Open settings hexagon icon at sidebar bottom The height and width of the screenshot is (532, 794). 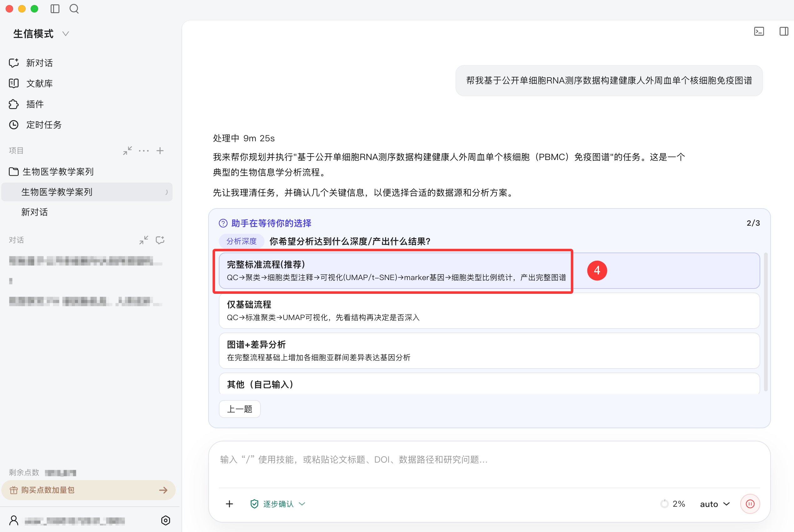coord(166,520)
